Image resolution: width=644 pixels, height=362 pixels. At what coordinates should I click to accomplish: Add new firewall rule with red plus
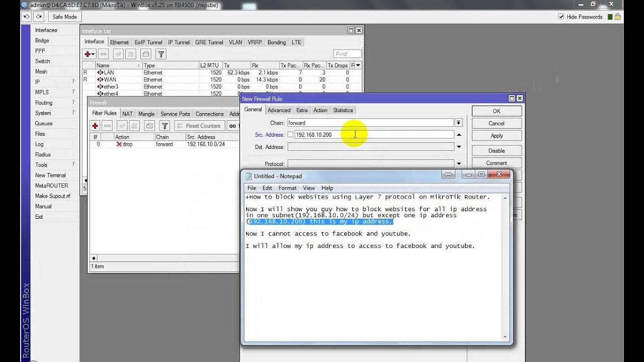click(95, 126)
